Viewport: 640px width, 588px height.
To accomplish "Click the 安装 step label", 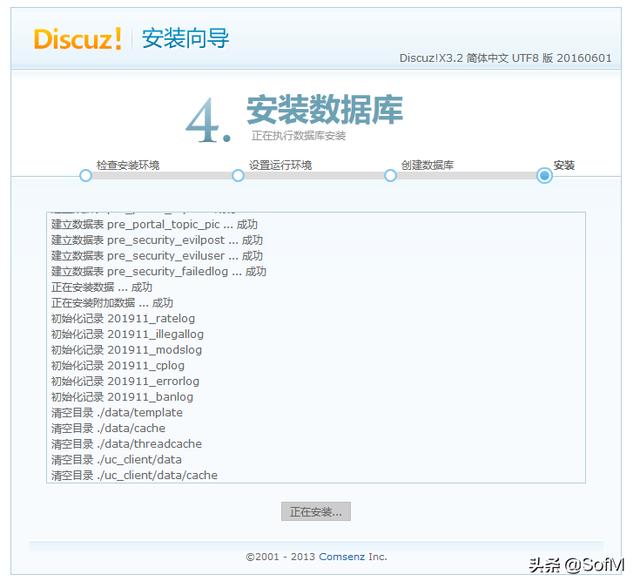I will 564,165.
